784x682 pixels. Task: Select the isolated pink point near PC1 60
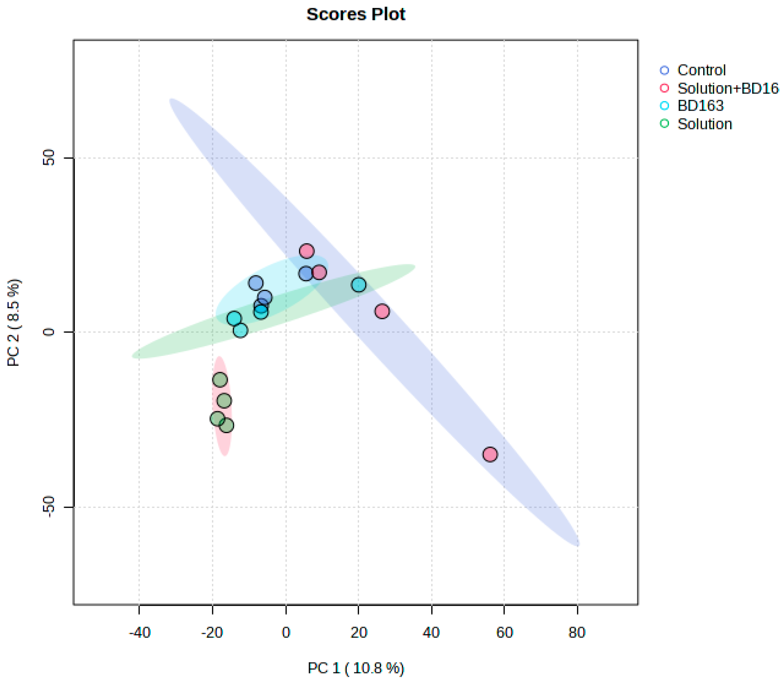point(490,454)
